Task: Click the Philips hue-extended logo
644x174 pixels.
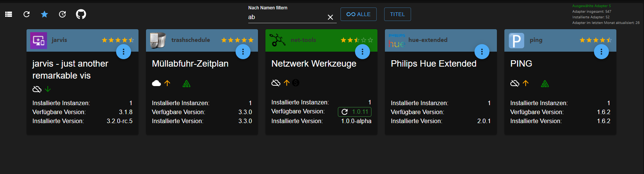Action: click(396, 40)
